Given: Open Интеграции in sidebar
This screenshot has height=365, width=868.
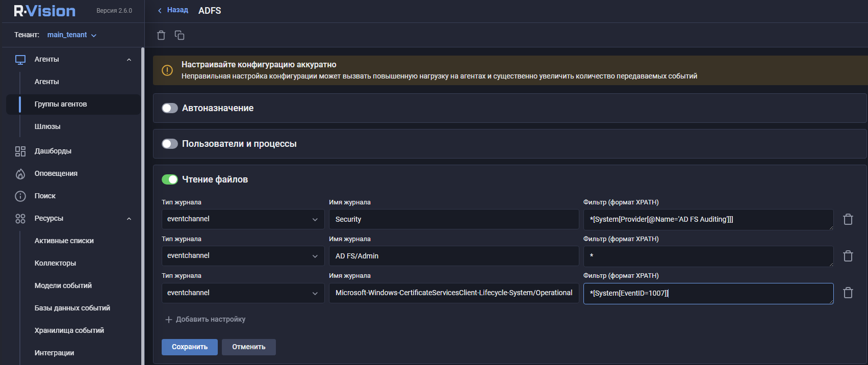Looking at the screenshot, I should (55, 353).
